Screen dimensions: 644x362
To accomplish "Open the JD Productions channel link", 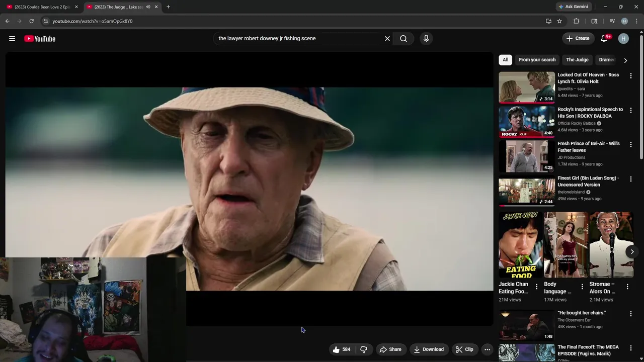I will point(571,157).
